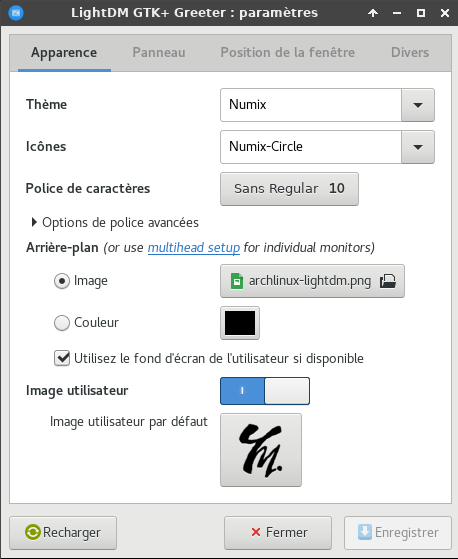The height and width of the screenshot is (559, 458).
Task: Click the green image file icon
Action: [237, 281]
